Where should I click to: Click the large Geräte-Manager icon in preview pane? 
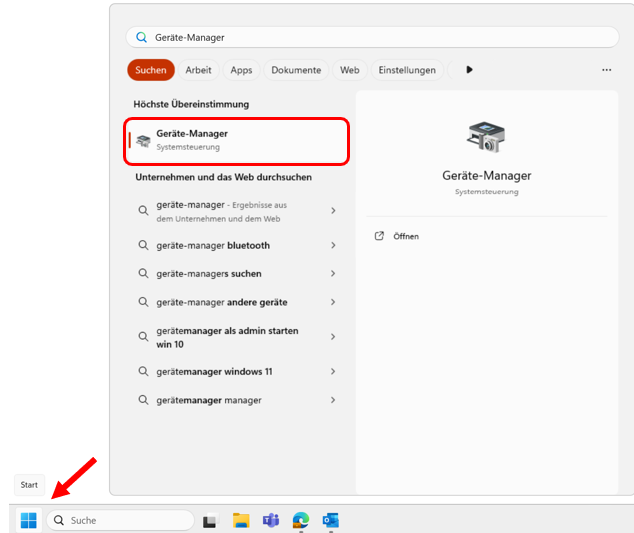click(x=486, y=137)
